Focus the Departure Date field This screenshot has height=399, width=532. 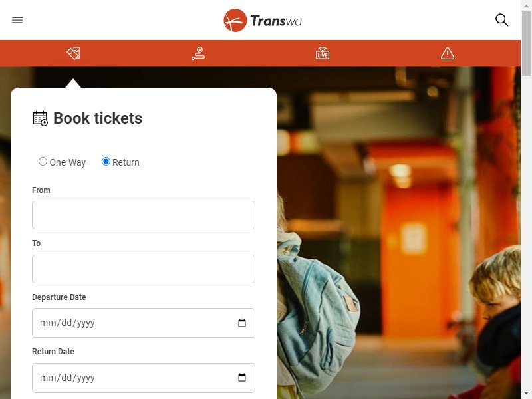coord(144,323)
